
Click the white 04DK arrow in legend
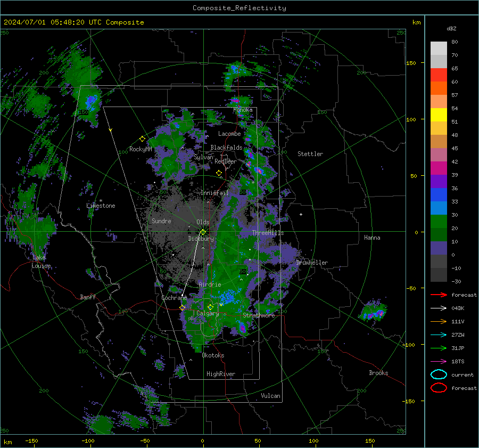[439, 308]
